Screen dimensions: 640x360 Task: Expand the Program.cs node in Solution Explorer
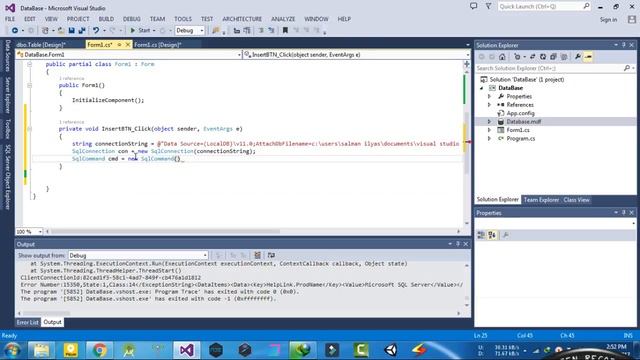pyautogui.click(x=489, y=139)
